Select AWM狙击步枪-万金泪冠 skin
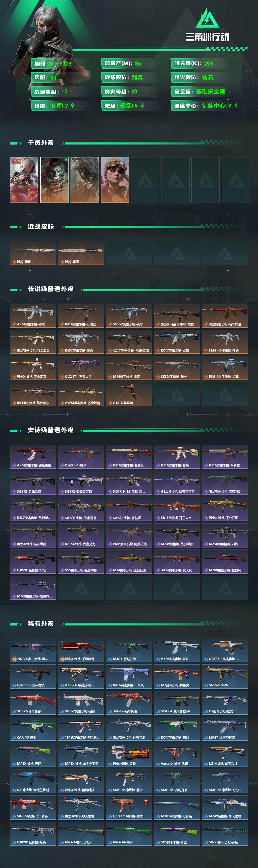This screenshot has height=868, width=258. tap(81, 394)
